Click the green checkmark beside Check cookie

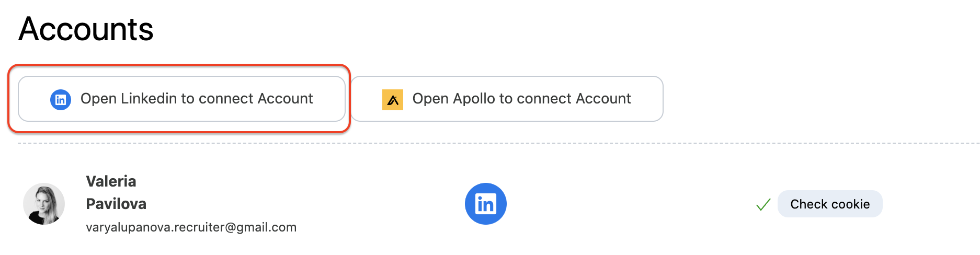[764, 204]
